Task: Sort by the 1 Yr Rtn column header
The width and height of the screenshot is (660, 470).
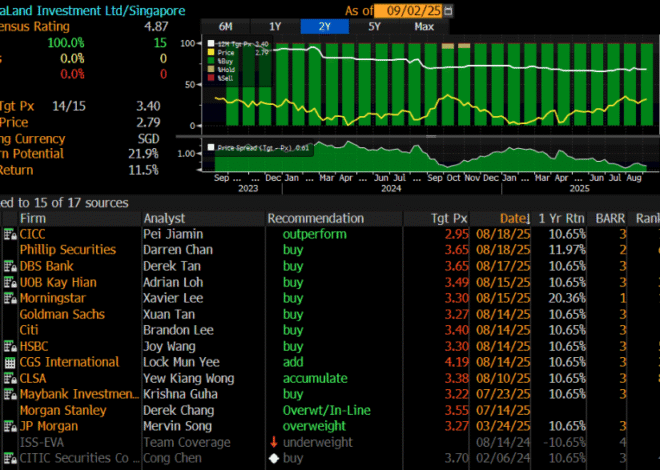Action: point(562,218)
